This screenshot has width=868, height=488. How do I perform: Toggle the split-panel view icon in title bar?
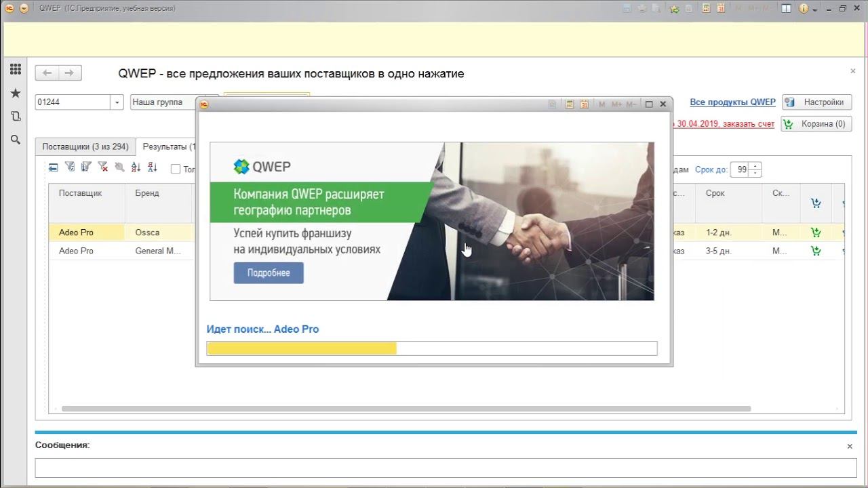tap(786, 9)
